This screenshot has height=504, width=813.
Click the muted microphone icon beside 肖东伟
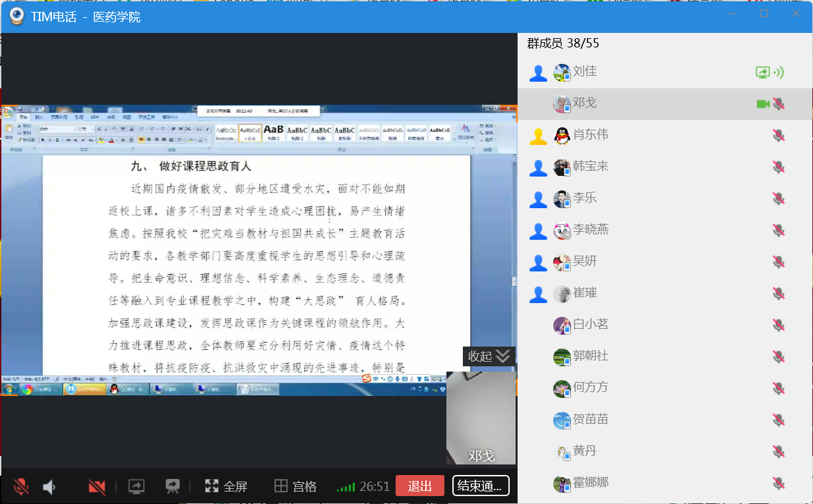click(779, 136)
